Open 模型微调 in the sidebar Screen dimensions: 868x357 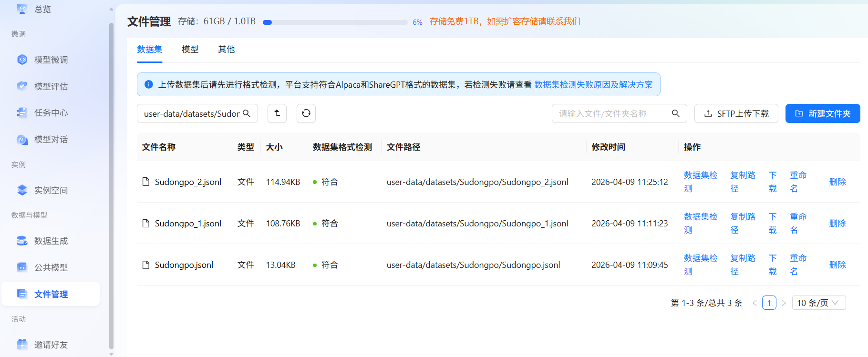click(51, 60)
